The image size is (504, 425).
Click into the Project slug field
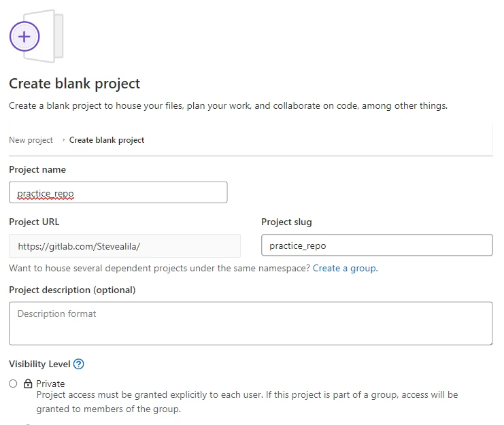click(376, 245)
